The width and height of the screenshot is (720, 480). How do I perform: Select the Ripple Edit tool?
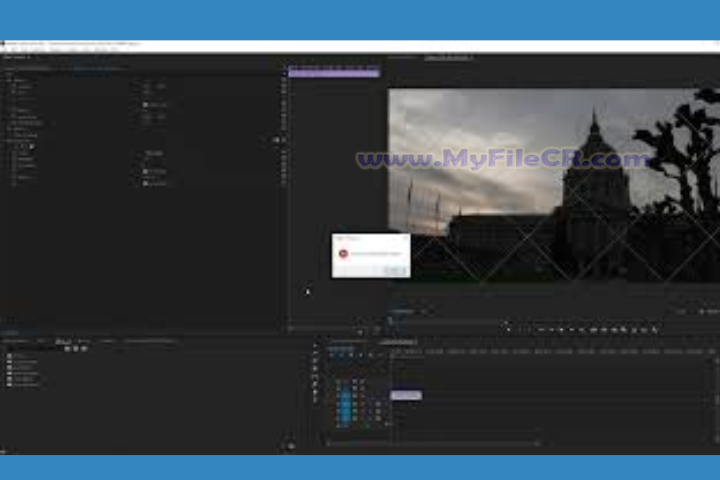click(x=315, y=361)
